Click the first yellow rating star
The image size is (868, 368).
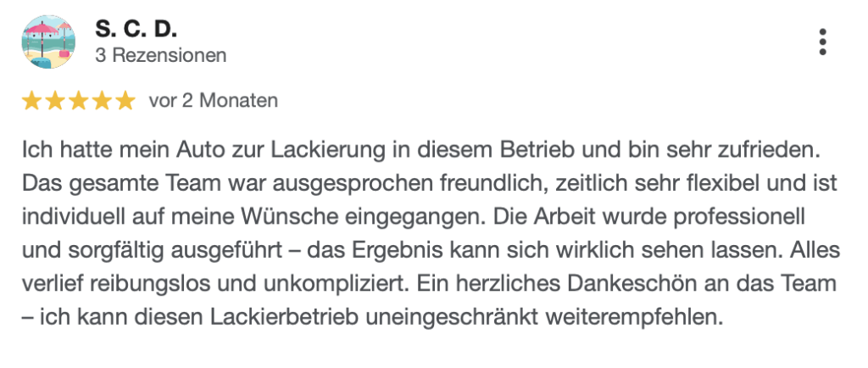[x=31, y=102]
